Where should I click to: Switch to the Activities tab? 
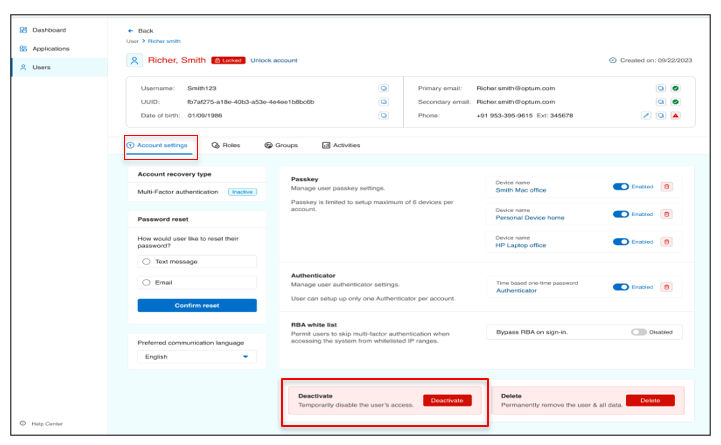click(341, 145)
